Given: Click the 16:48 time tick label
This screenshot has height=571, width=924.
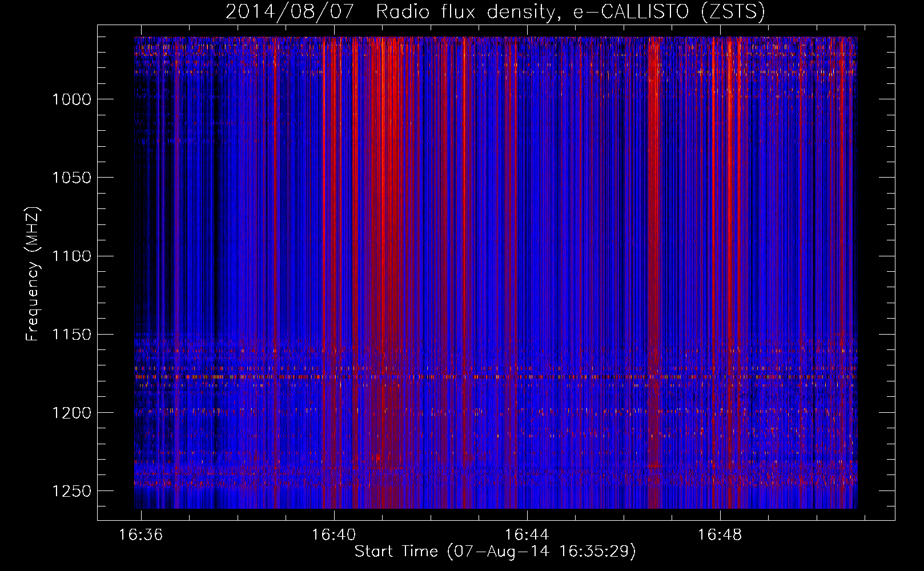Looking at the screenshot, I should (720, 535).
